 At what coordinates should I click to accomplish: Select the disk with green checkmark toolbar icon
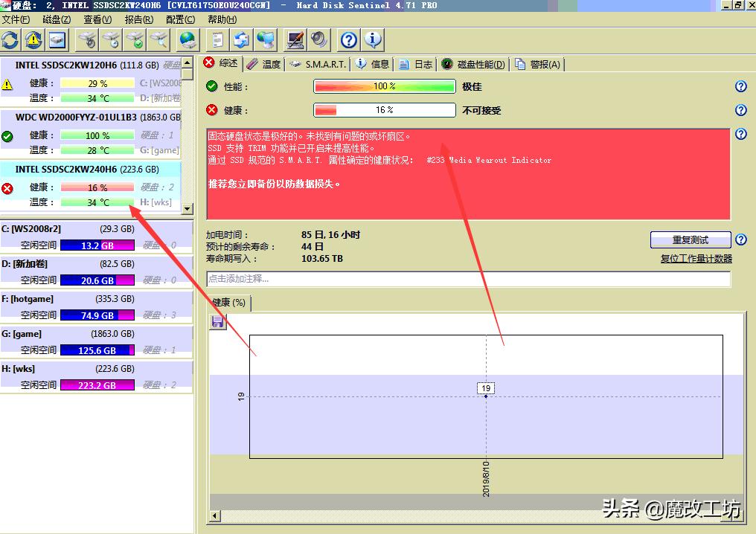(135, 39)
